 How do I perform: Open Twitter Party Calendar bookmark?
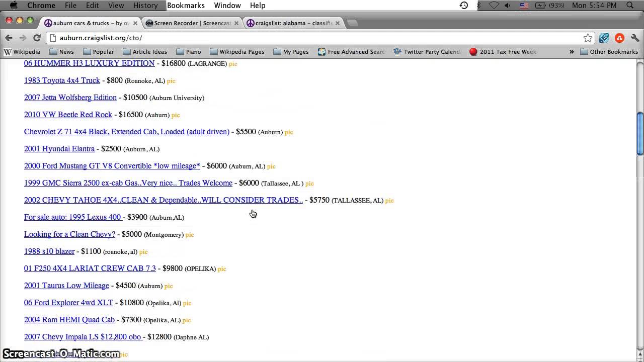point(427,52)
